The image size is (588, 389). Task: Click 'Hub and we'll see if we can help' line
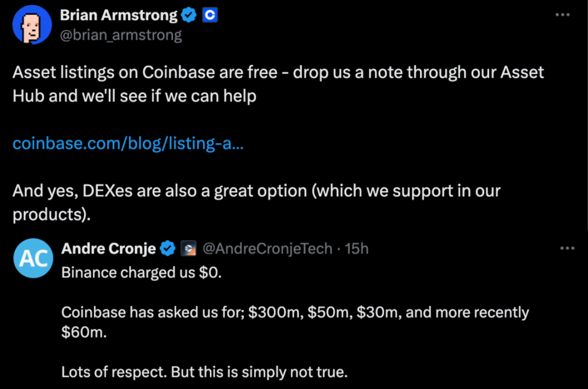(134, 96)
